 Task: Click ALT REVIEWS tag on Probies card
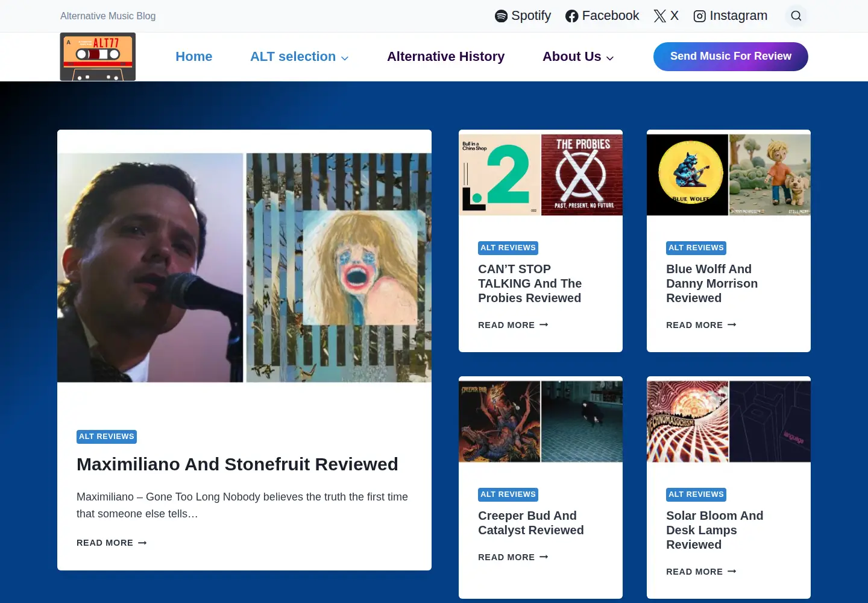pos(508,248)
